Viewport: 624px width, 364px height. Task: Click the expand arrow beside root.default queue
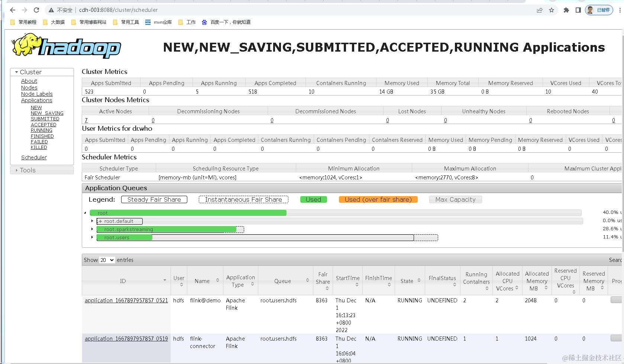[92, 221]
